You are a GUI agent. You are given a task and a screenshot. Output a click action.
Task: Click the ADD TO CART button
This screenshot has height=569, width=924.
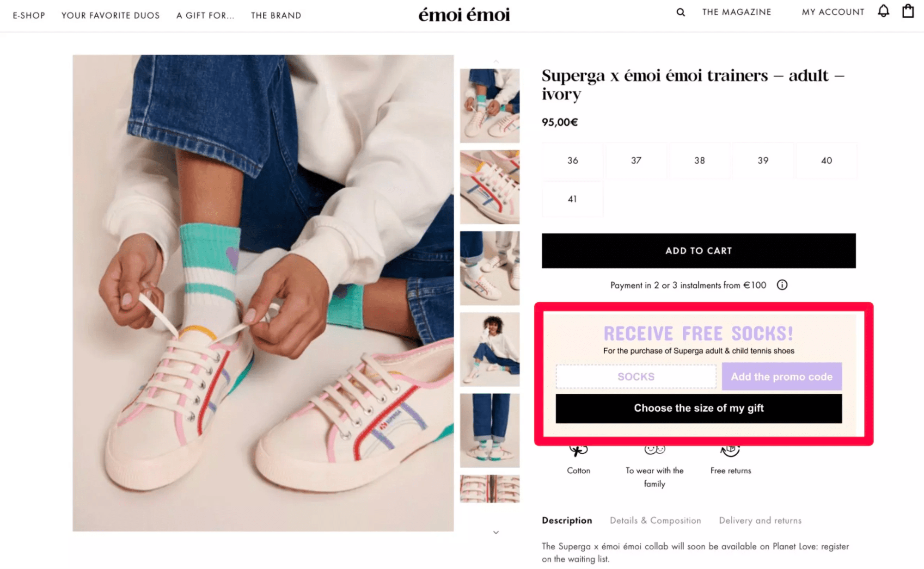(x=698, y=250)
